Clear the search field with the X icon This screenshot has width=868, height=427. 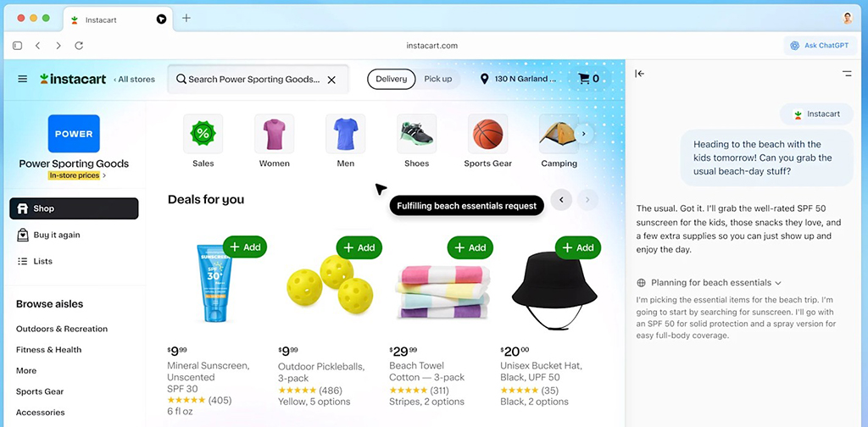point(331,80)
